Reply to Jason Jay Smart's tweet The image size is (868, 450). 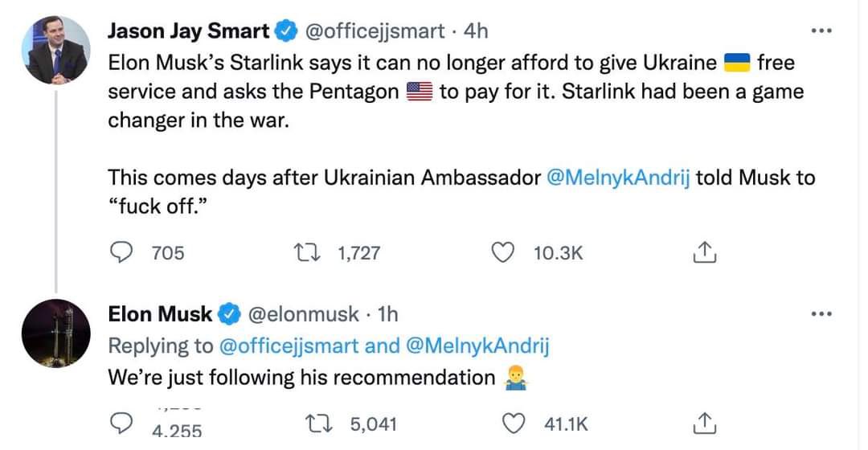[121, 253]
